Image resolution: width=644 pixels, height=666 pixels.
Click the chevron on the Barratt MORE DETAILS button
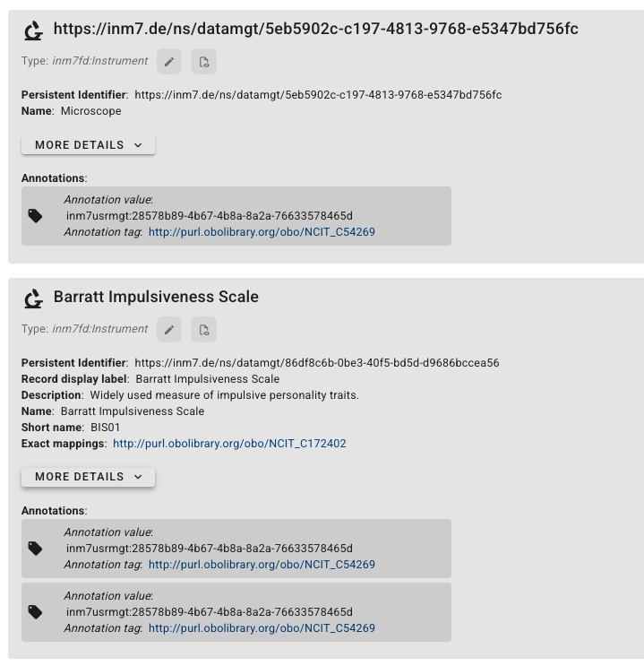point(138,477)
